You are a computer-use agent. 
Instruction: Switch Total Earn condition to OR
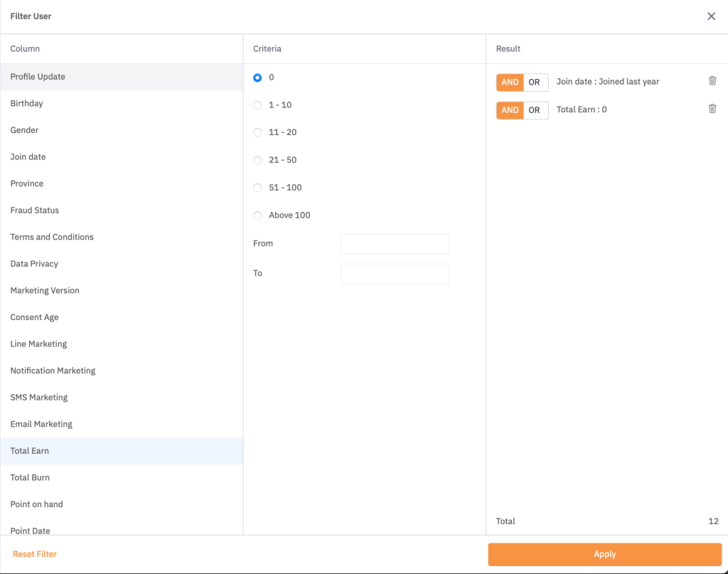coord(535,110)
